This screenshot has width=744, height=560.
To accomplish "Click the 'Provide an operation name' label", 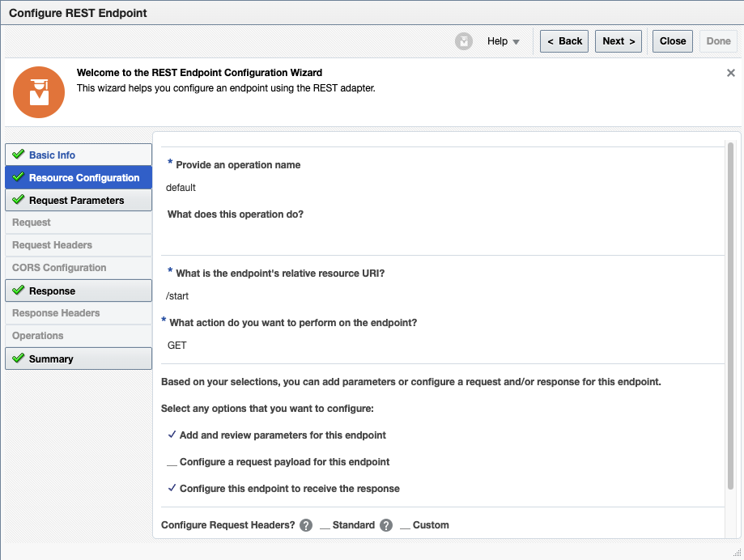I will [238, 165].
